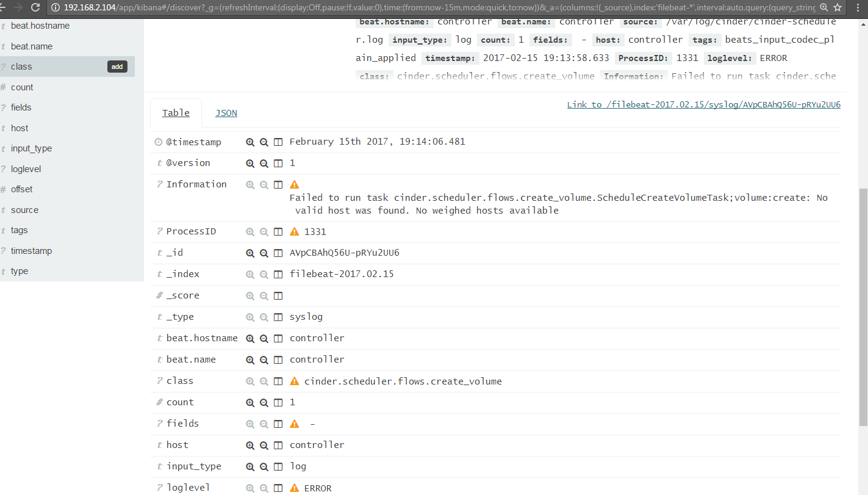Select count field in sidebar list
868x495 pixels.
tap(22, 87)
